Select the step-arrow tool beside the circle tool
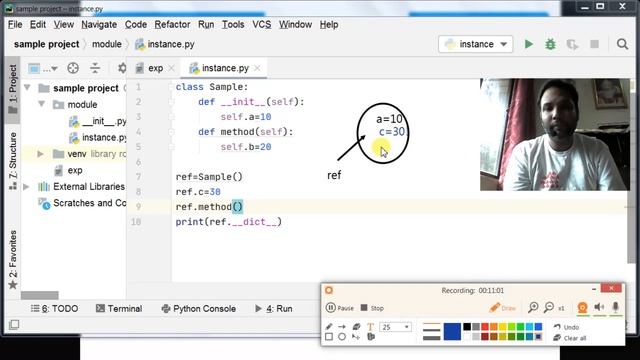This screenshot has width=640, height=360. pos(356,337)
